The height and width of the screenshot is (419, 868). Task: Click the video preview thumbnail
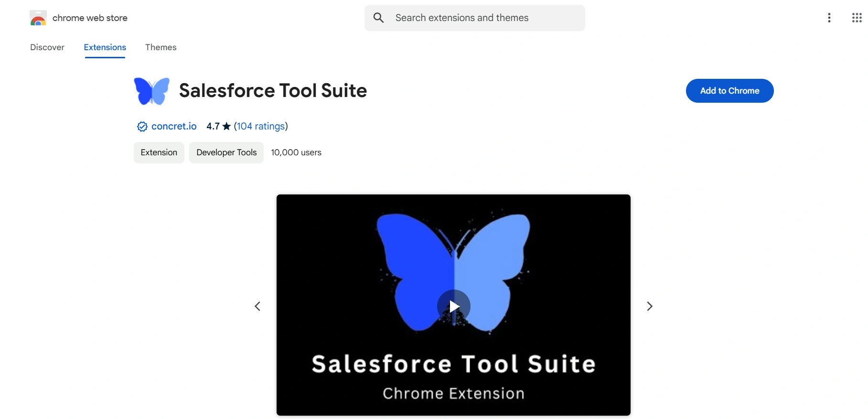(x=453, y=305)
